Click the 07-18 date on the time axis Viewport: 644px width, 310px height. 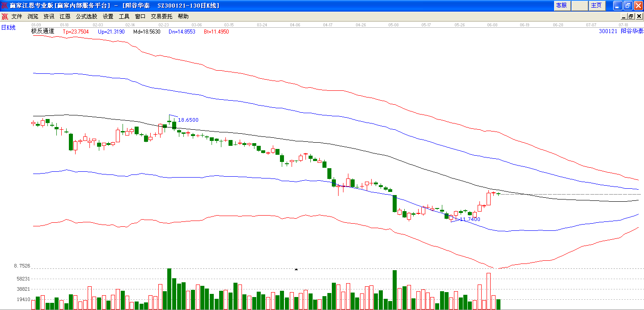[624, 25]
